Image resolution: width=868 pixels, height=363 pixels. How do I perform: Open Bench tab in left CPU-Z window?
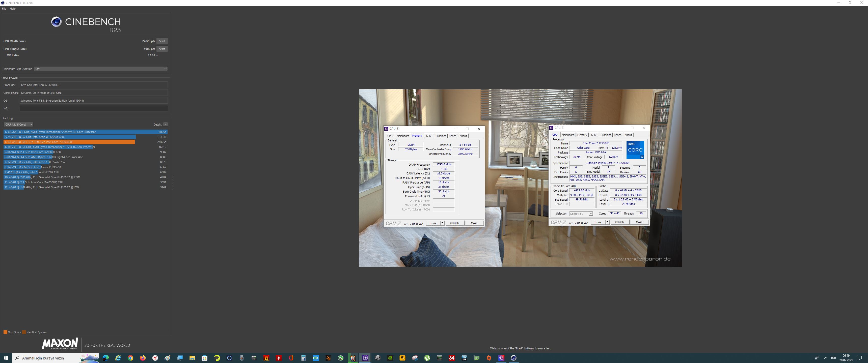452,136
